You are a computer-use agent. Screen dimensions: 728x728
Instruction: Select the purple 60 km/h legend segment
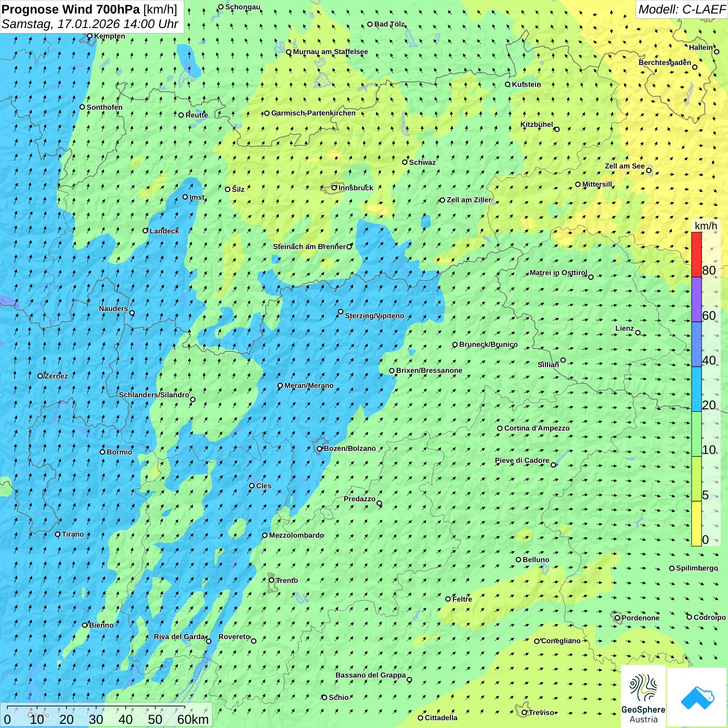[696, 299]
